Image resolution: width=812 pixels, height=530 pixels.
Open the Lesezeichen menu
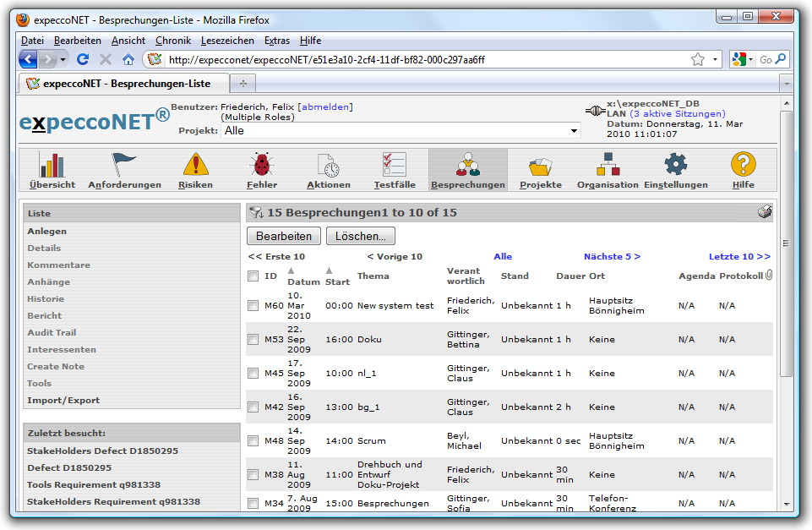tap(227, 41)
